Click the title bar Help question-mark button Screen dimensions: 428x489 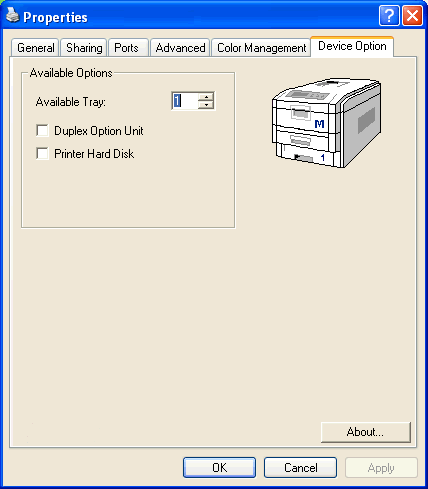(389, 15)
